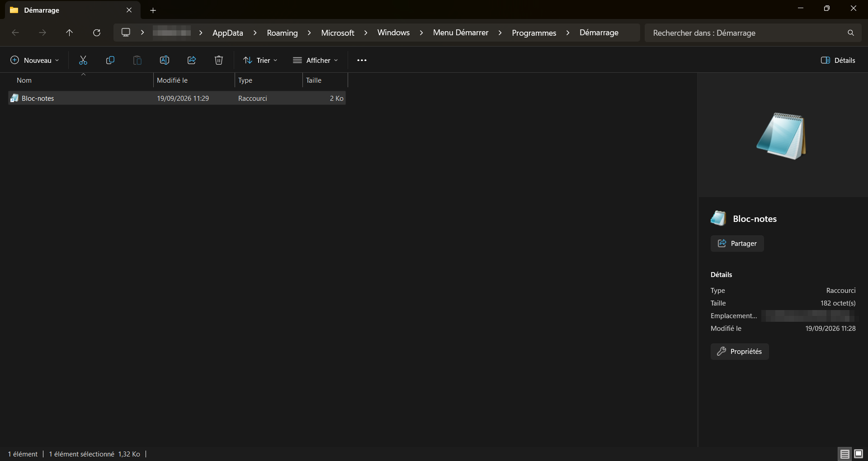
Task: Navigate to Roaming breadcrumb
Action: point(282,33)
